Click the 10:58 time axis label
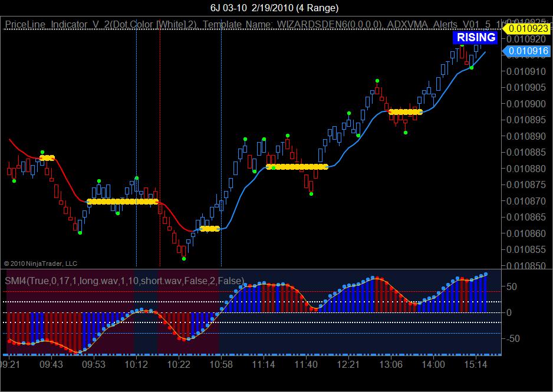Viewport: 553px width, 392px height. [221, 364]
